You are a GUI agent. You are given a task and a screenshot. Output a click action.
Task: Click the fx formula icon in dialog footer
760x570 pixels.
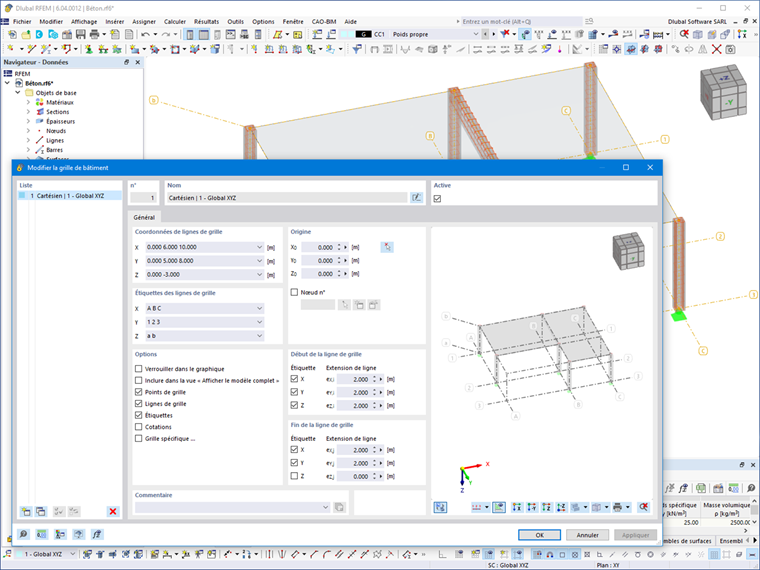(97, 534)
